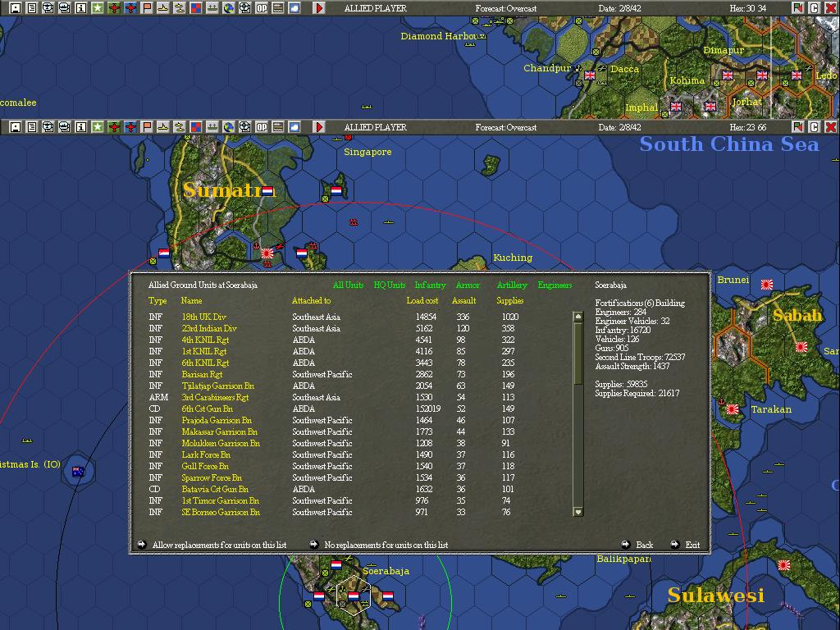This screenshot has height=630, width=840.
Task: Select Japanese flag base at Tarakan
Action: point(733,409)
